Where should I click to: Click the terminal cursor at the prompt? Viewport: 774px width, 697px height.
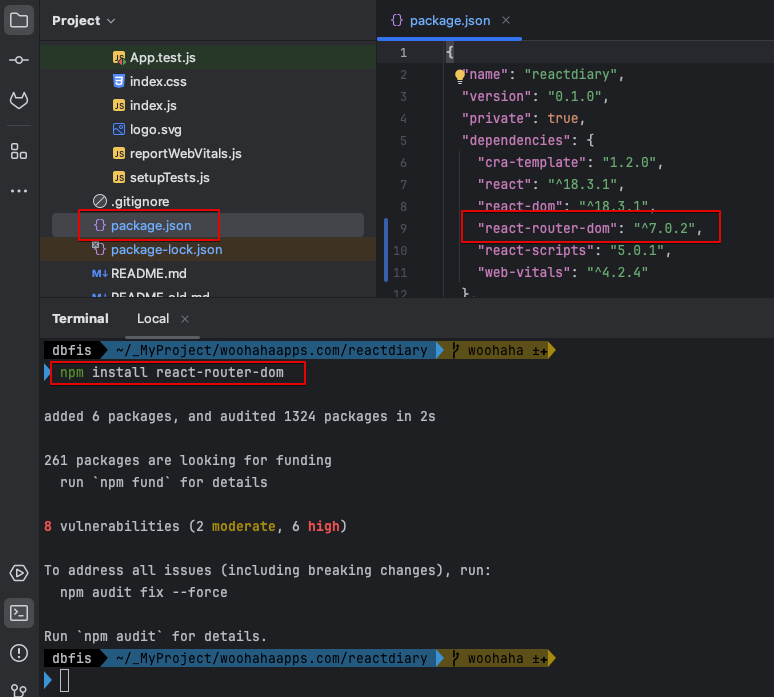[65, 681]
